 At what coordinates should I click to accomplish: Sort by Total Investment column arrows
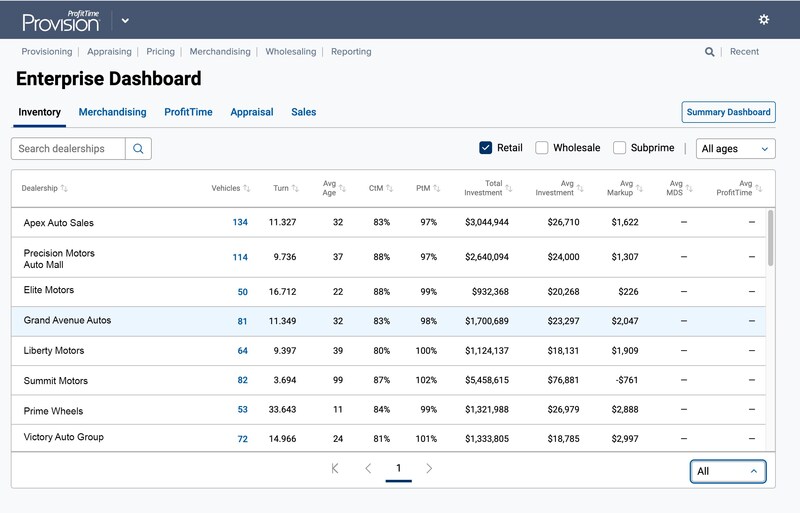(509, 188)
